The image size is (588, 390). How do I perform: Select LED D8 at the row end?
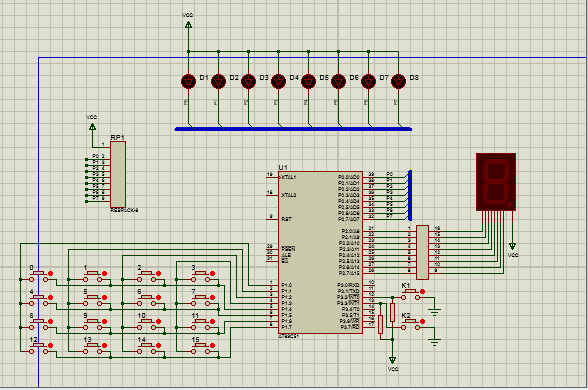[398, 81]
